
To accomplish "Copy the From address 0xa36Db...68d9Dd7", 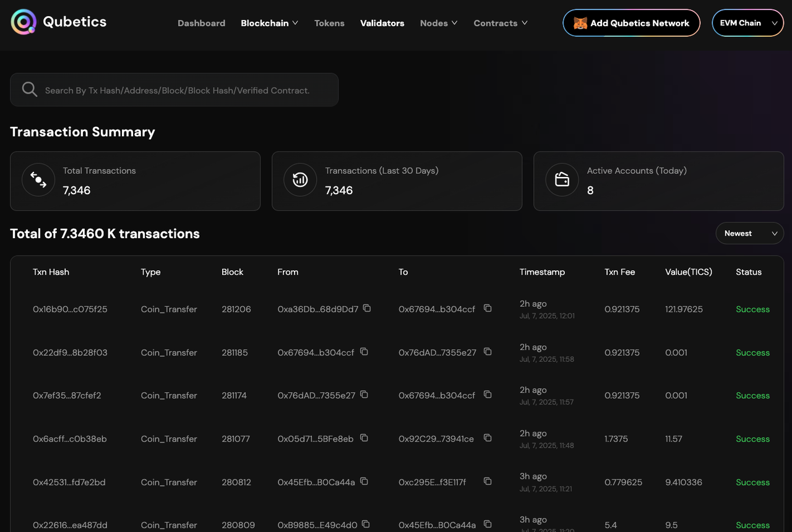I will [x=367, y=308].
